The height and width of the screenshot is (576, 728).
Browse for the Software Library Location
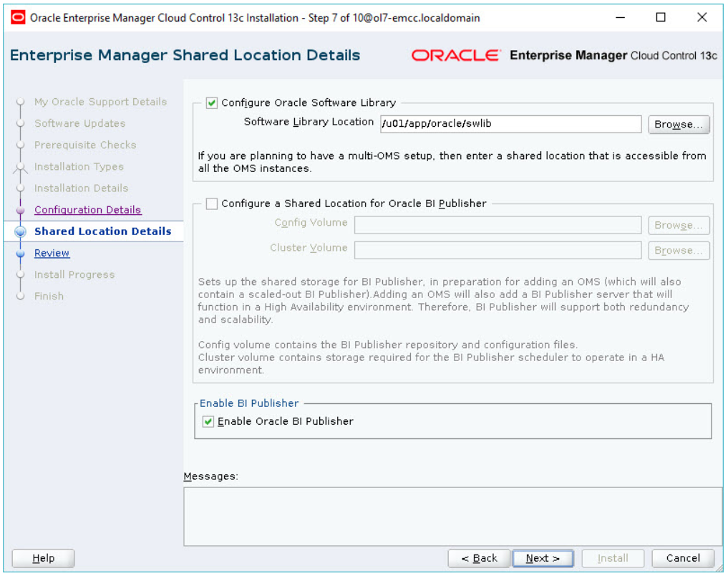[x=679, y=125]
